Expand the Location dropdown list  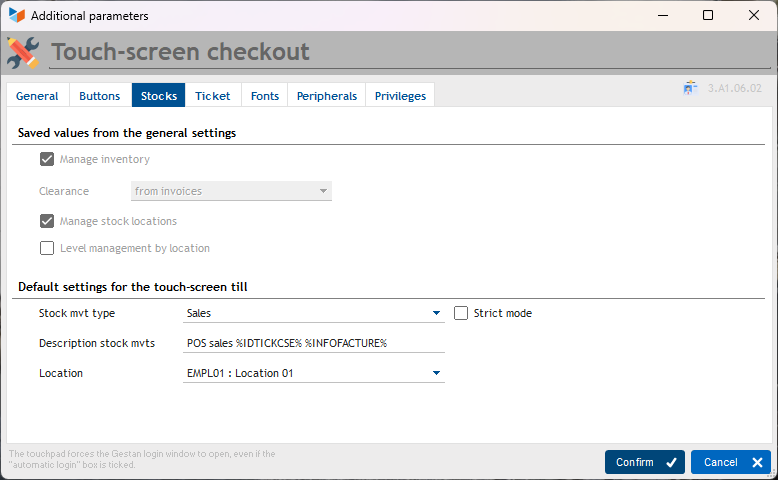tap(436, 373)
